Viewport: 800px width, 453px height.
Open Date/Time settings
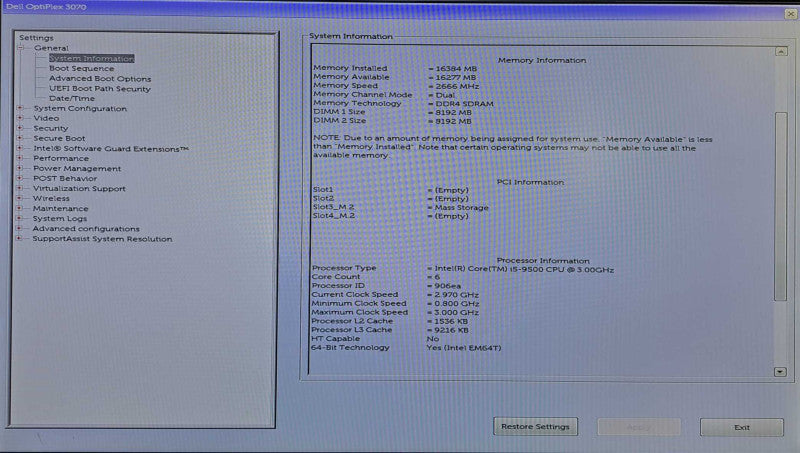coord(72,98)
